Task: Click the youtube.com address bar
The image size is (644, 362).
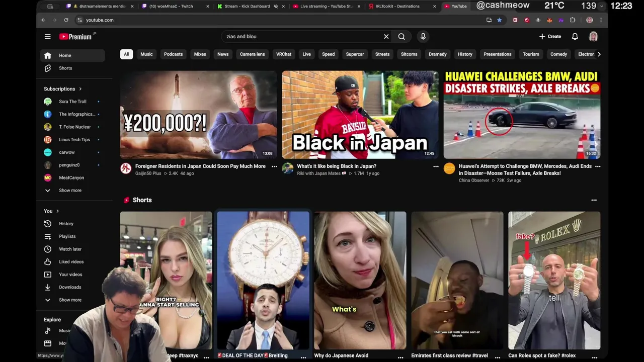Action: pyautogui.click(x=282, y=20)
